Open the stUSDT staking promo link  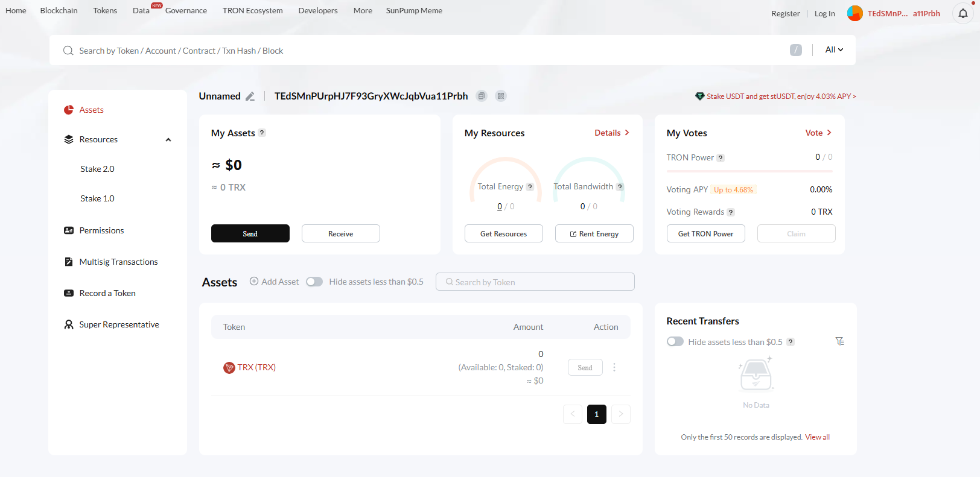[x=781, y=96]
